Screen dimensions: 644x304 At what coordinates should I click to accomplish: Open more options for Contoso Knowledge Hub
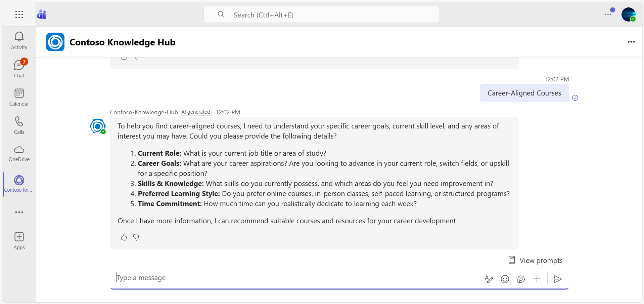(x=631, y=42)
